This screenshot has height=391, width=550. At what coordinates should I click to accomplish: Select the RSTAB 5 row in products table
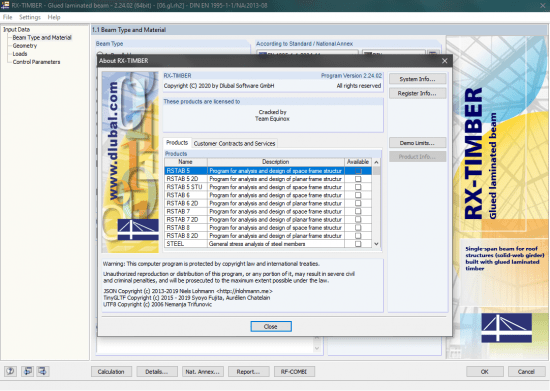pyautogui.click(x=268, y=171)
